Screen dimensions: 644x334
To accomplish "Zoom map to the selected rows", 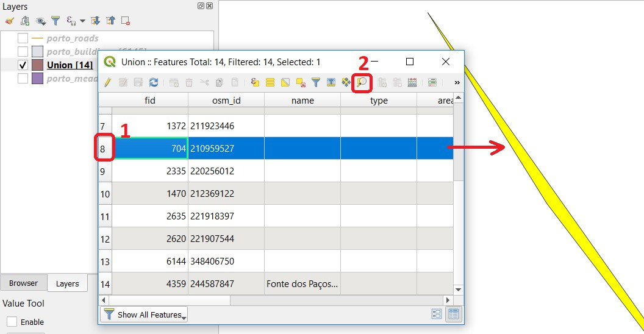I will 362,82.
